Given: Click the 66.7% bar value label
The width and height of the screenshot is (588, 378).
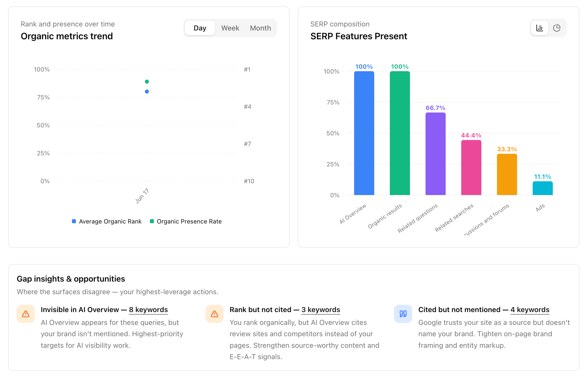Looking at the screenshot, I should pos(436,108).
